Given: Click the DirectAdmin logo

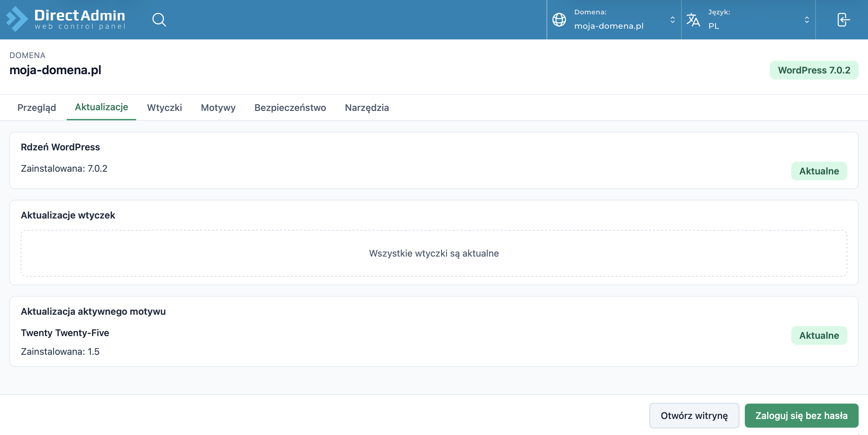Looking at the screenshot, I should (x=66, y=19).
